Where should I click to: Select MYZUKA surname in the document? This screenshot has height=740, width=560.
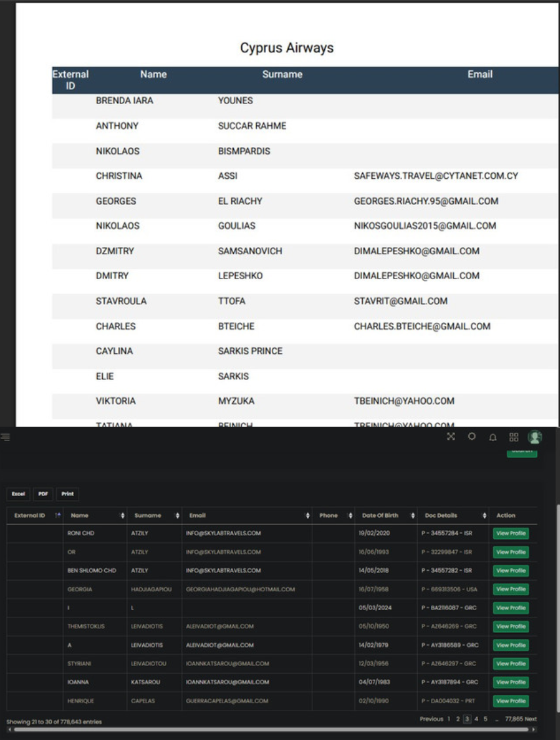(x=236, y=401)
